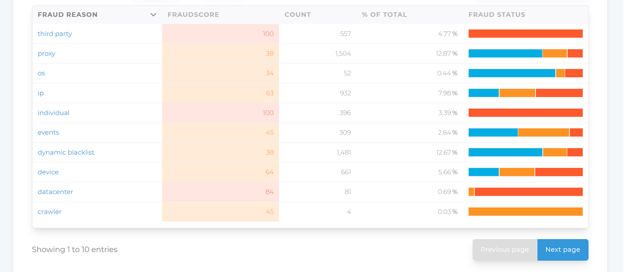Select the proxy count 1,504
This screenshot has width=644, height=272.
(x=343, y=53)
